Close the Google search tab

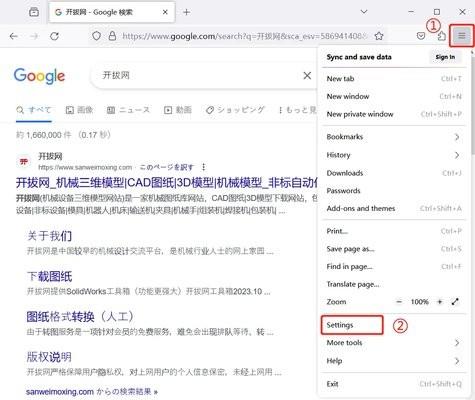pyautogui.click(x=165, y=12)
